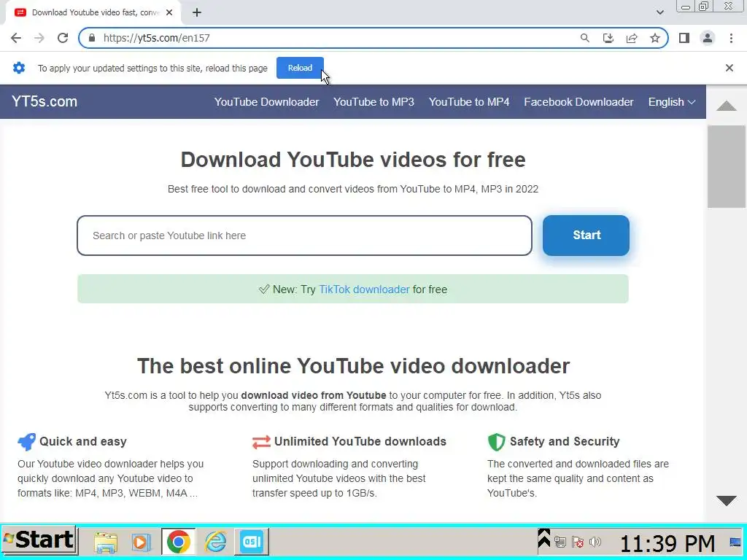Click the show desktop icon by clock
The image size is (747, 560).
(735, 542)
